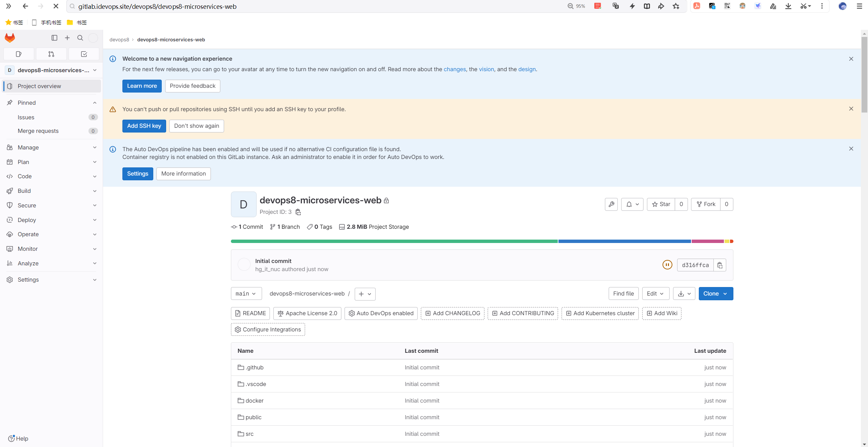Image resolution: width=868 pixels, height=447 pixels.
Task: Expand the Deploy menu
Action: pos(52,220)
